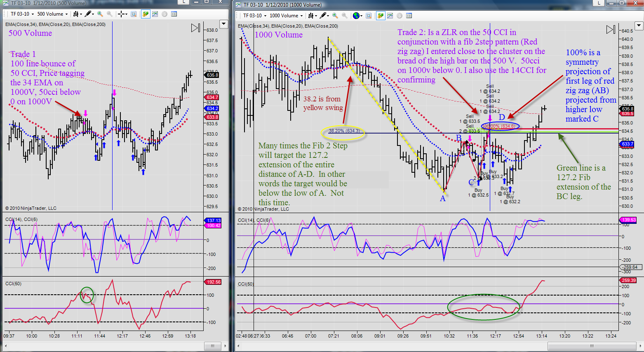Click data box icon in 500 Volume window
Image resolution: width=644 pixels, height=352 pixels.
click(x=134, y=14)
